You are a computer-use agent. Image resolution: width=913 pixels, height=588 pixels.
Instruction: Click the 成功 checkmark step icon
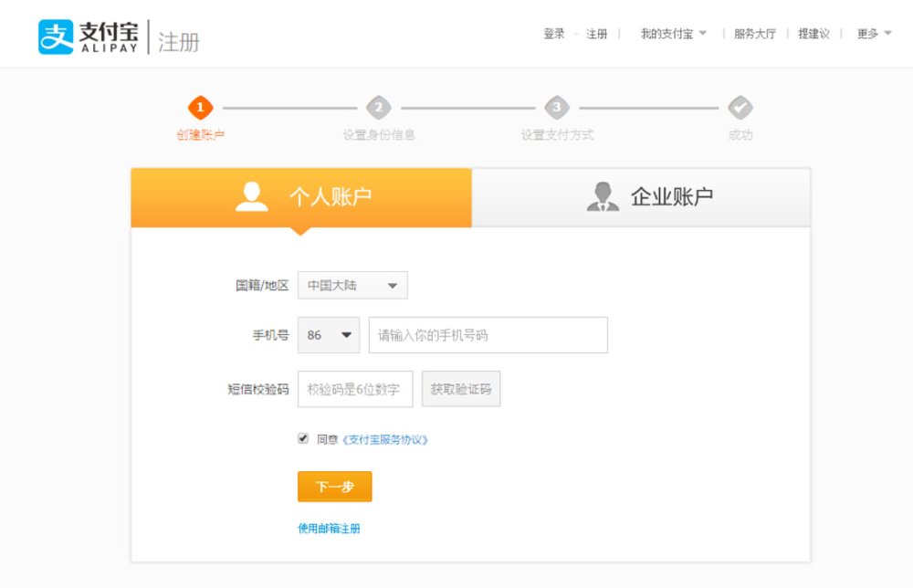(x=740, y=108)
